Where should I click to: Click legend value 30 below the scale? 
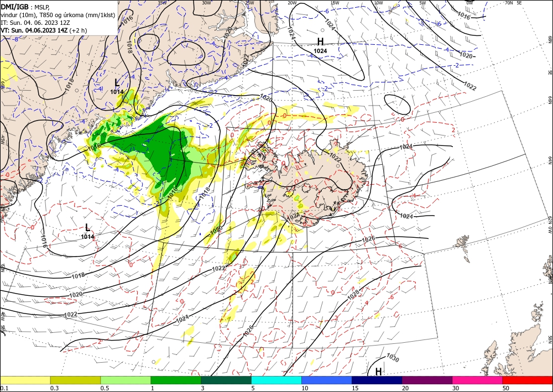point(456,388)
